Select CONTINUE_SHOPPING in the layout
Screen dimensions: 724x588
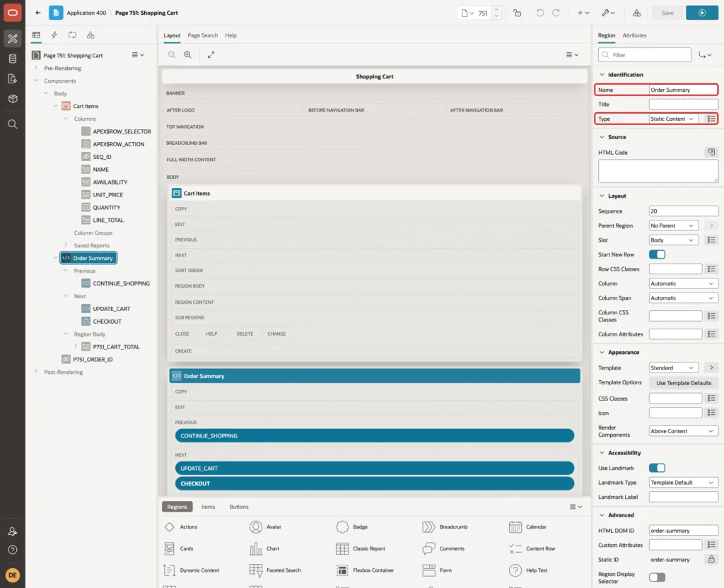[x=375, y=435]
